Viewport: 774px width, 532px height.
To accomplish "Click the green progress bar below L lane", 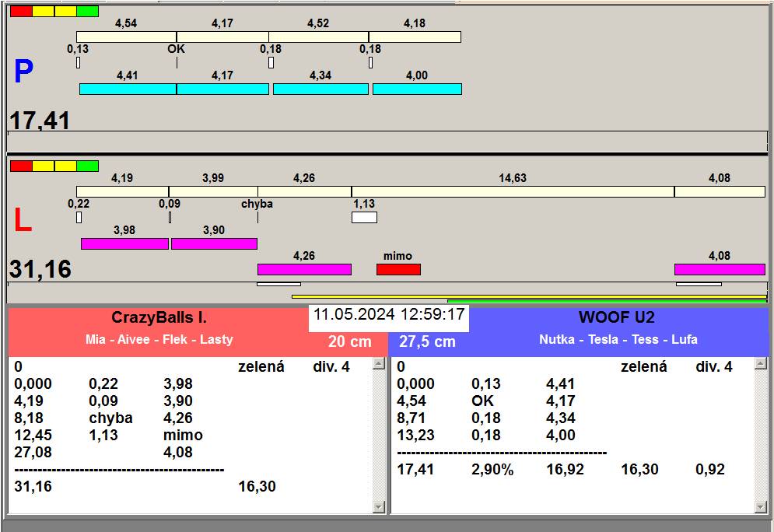I will click(608, 300).
